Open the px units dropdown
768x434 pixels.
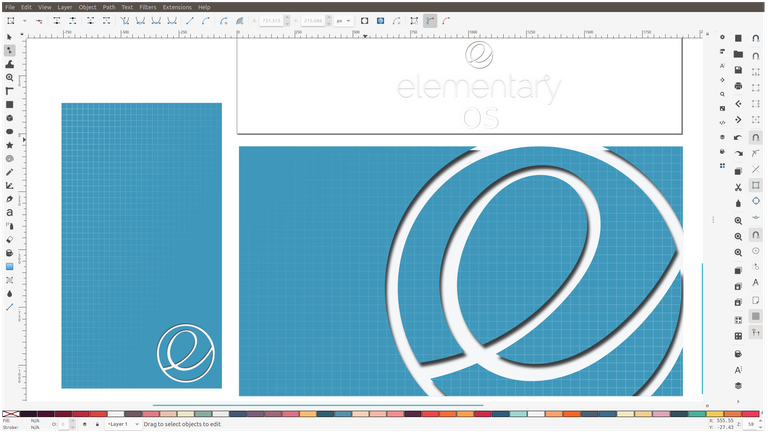[x=343, y=21]
